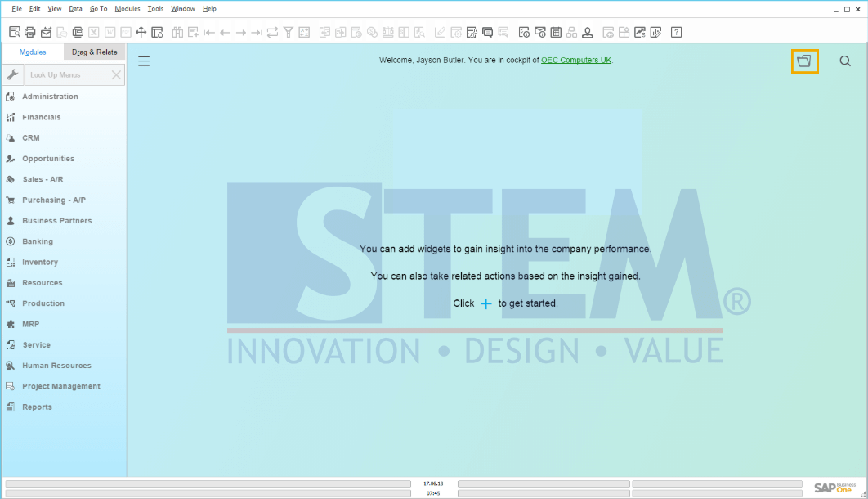Click the status bar date 17.06.18

click(x=433, y=483)
